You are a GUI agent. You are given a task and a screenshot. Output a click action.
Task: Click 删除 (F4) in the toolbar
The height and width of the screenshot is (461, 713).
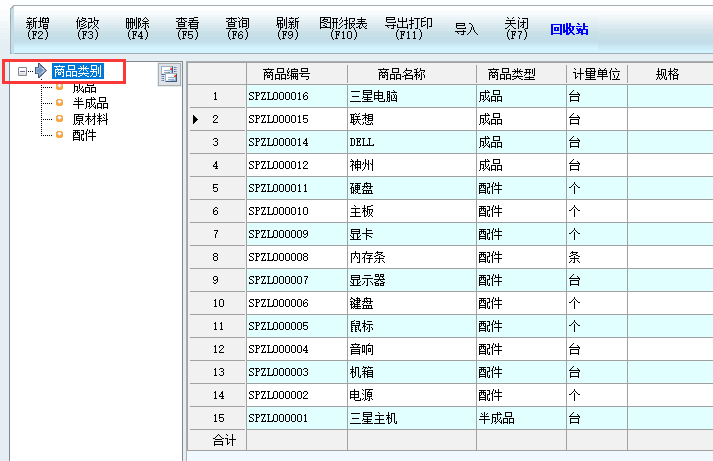pos(138,28)
